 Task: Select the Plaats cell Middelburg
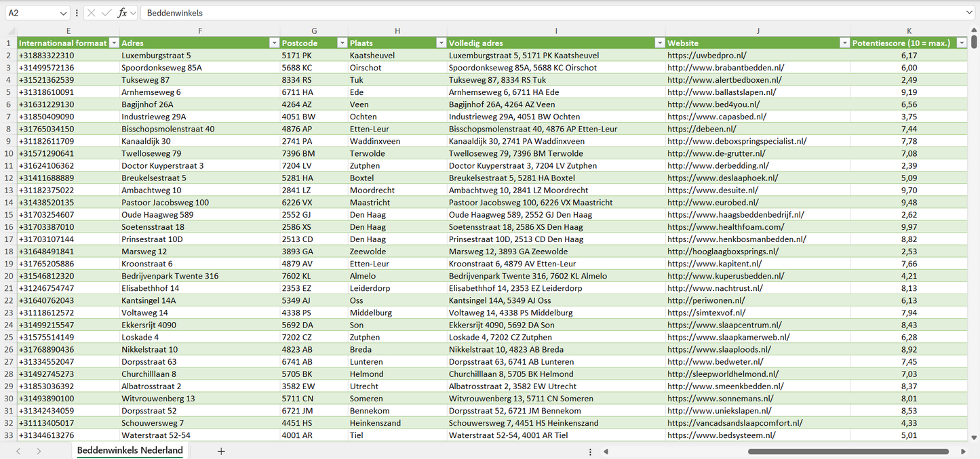[397, 313]
